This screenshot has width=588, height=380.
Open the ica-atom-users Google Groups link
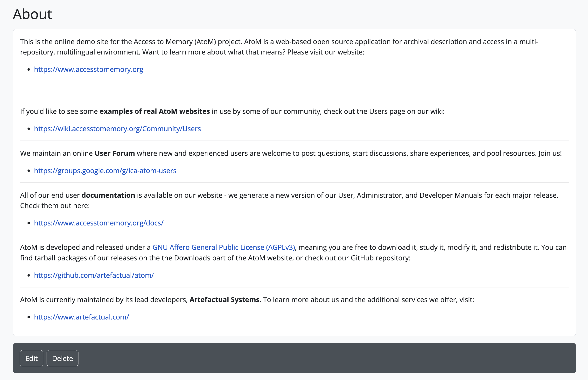click(105, 170)
